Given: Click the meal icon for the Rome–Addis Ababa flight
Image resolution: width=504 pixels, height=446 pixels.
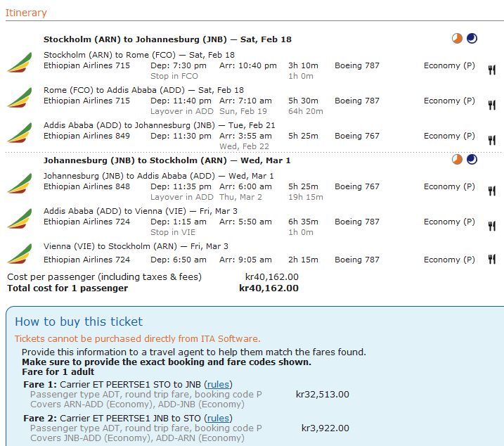Looking at the screenshot, I should 492,105.
